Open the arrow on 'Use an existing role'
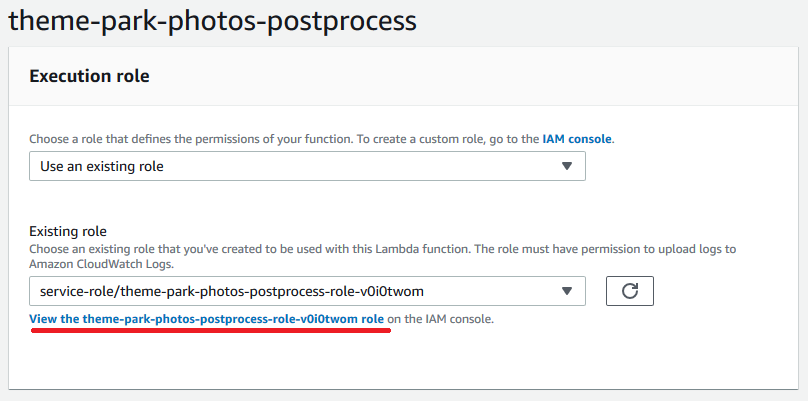 click(x=567, y=166)
